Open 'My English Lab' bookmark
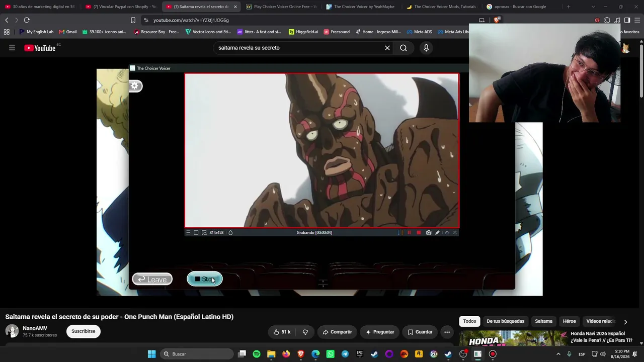The width and height of the screenshot is (644, 362). point(36,32)
